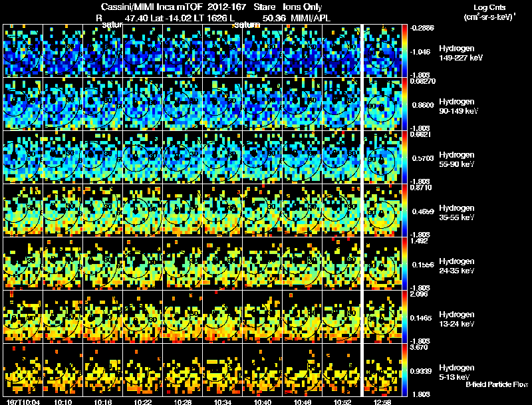This screenshot has height=405, width=532.
Task: Click the 'Hydrogen 35-55 keV' row label
Action: point(456,213)
